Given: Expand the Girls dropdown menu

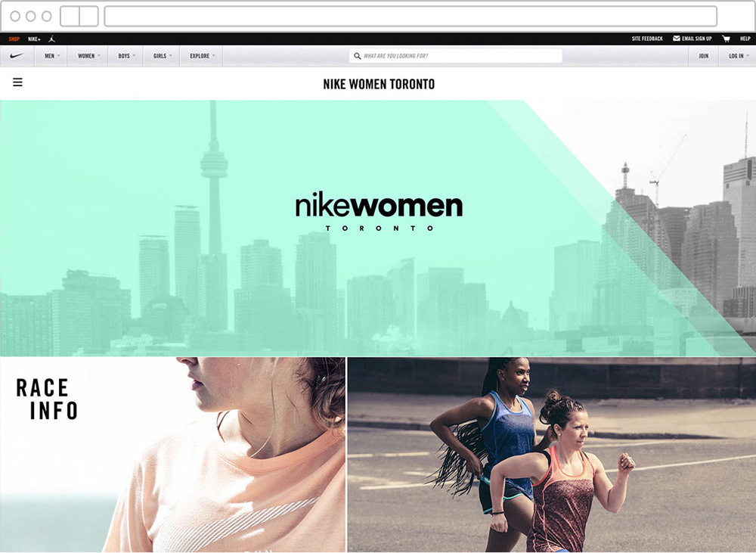Looking at the screenshot, I should [162, 56].
